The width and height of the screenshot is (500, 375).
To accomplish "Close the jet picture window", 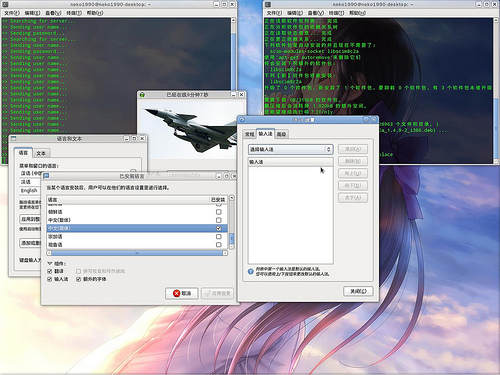I will [x=241, y=95].
